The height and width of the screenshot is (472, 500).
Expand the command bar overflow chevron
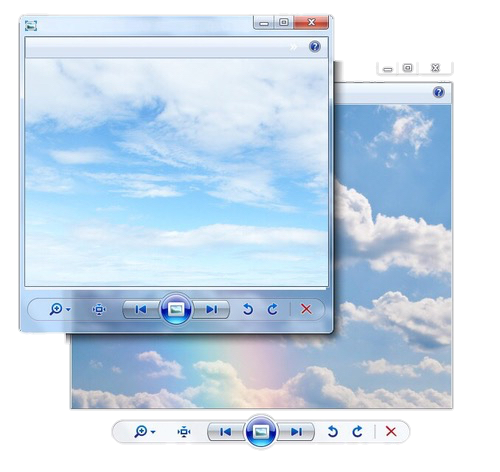[x=293, y=47]
